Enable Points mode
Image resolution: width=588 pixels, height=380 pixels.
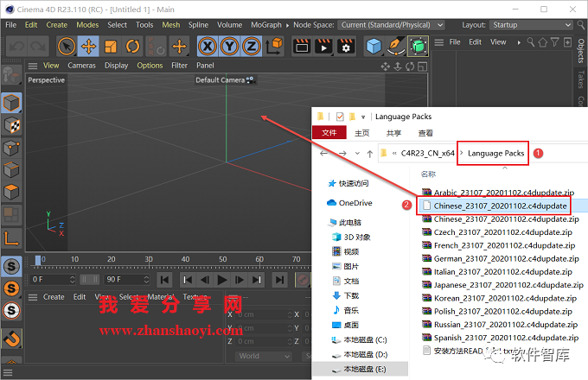pos(11,148)
